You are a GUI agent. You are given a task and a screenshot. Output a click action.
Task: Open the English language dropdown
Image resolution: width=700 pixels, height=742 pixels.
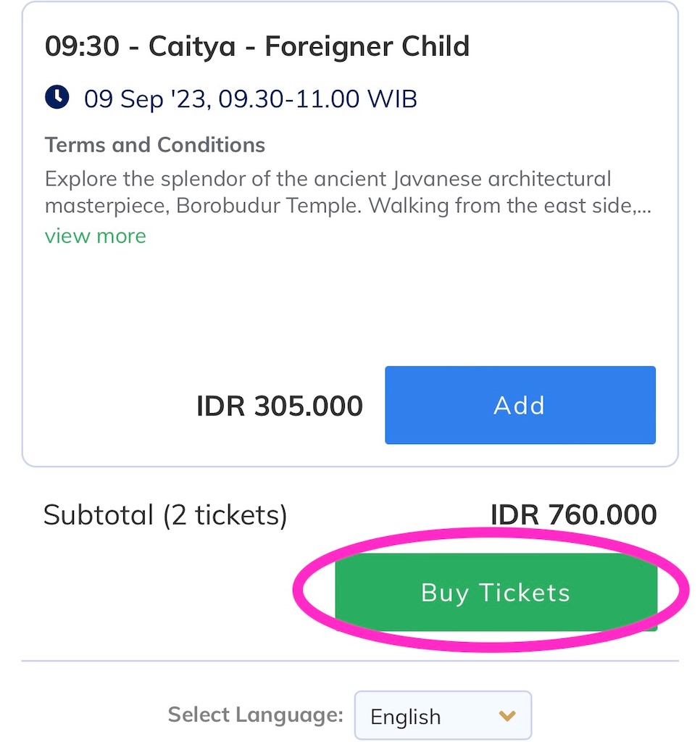pyautogui.click(x=443, y=715)
